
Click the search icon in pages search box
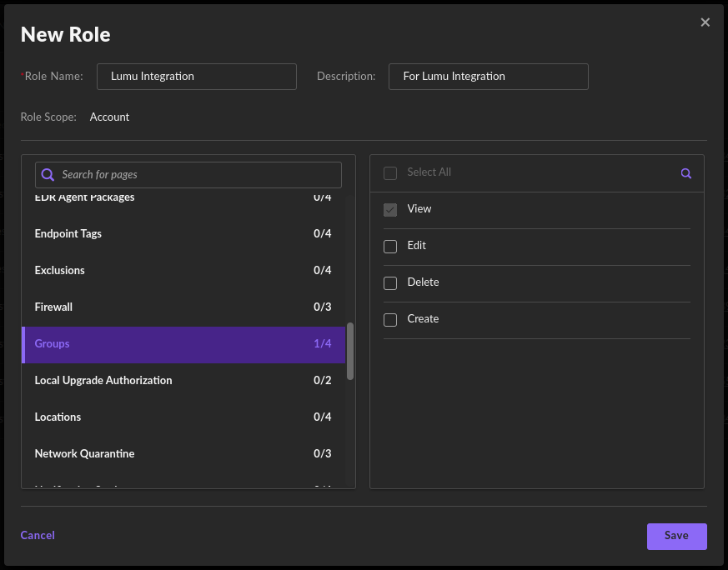[48, 175]
